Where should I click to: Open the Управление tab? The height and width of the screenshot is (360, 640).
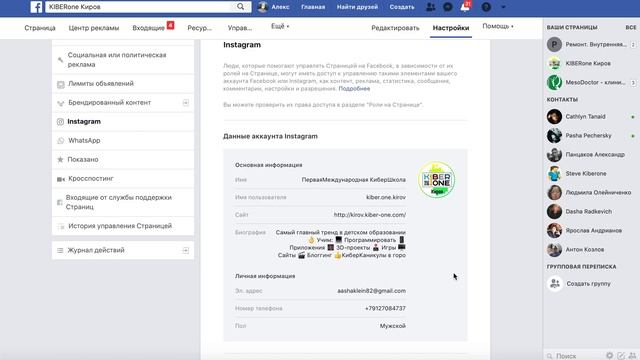tap(240, 28)
